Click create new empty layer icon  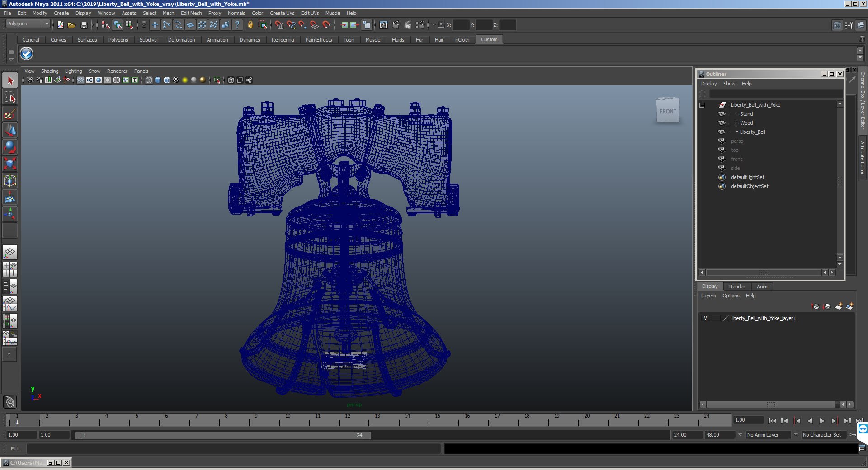click(838, 306)
